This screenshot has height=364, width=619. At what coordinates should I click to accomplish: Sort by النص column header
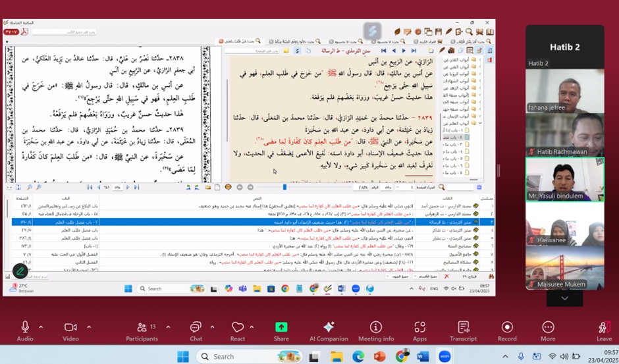257,198
